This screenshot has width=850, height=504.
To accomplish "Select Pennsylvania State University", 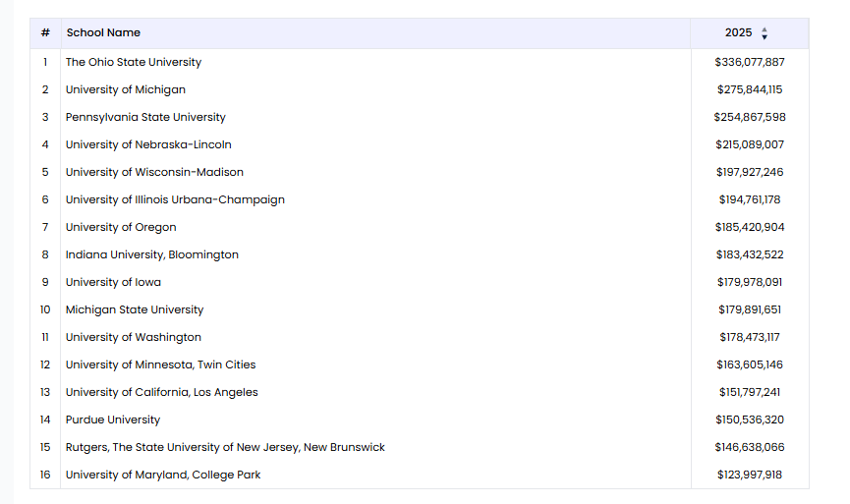I will click(145, 117).
